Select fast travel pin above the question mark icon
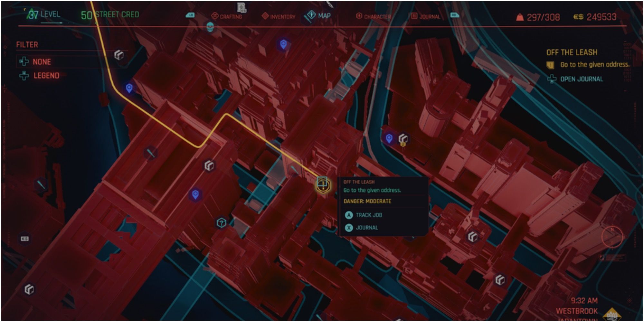The width and height of the screenshot is (644, 322). click(195, 194)
